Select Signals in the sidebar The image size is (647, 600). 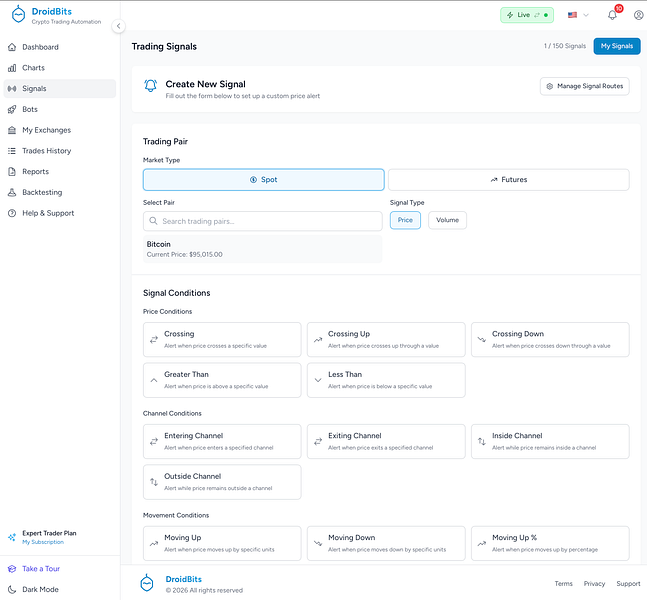(x=60, y=89)
